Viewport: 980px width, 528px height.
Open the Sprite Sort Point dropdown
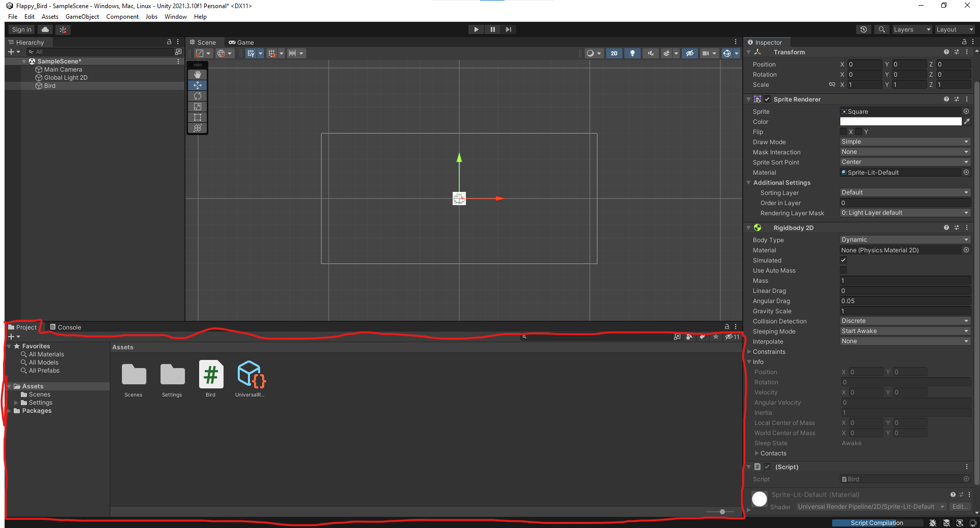905,162
